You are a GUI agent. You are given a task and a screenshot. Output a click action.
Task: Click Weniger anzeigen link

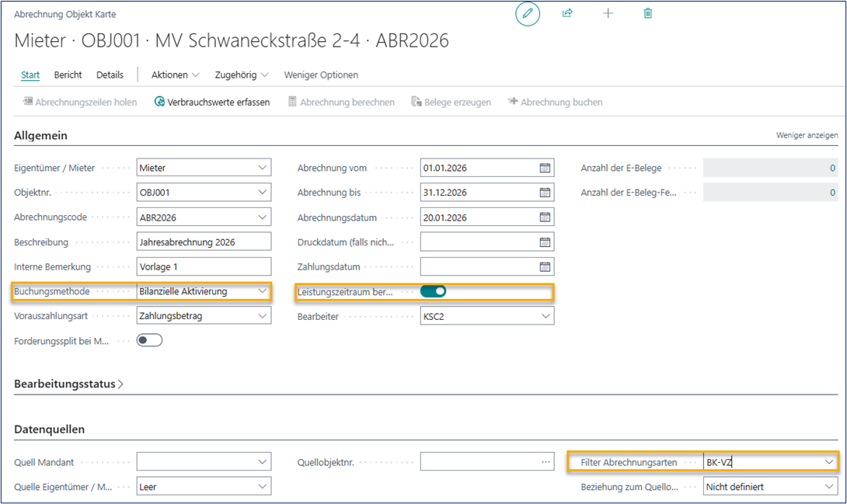click(807, 135)
